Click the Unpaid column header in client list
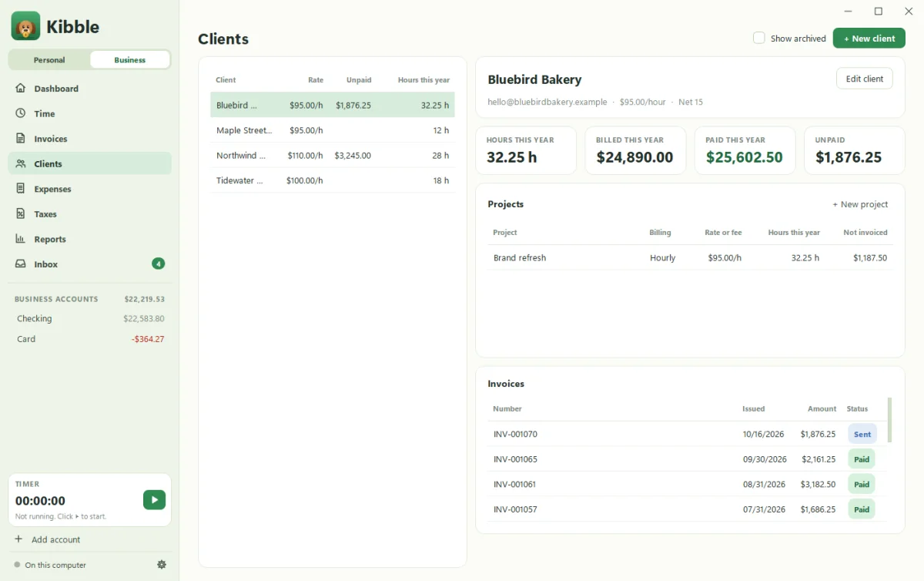 click(359, 79)
